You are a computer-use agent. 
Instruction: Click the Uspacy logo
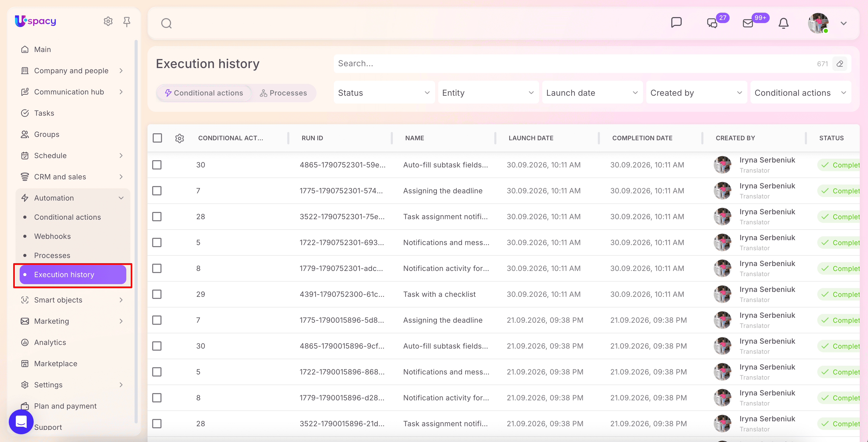click(x=35, y=21)
